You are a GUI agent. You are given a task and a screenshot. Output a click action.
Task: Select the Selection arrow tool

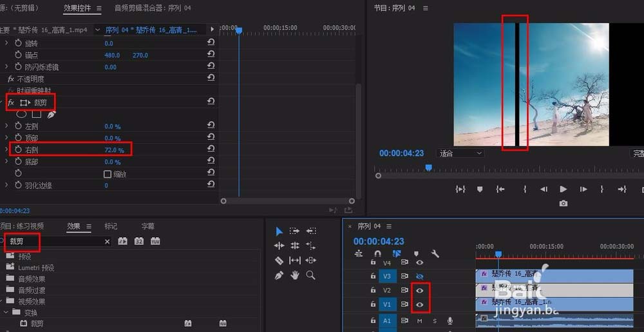tap(279, 231)
